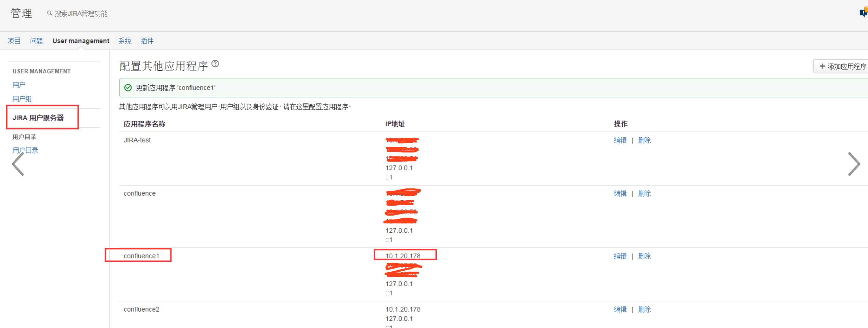The width and height of the screenshot is (868, 328).
Task: Edit the confluence application
Action: point(620,193)
